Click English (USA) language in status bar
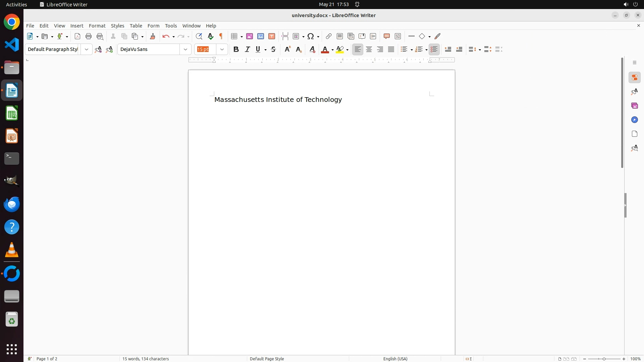Viewport: 644px width, 362px height. click(x=395, y=359)
